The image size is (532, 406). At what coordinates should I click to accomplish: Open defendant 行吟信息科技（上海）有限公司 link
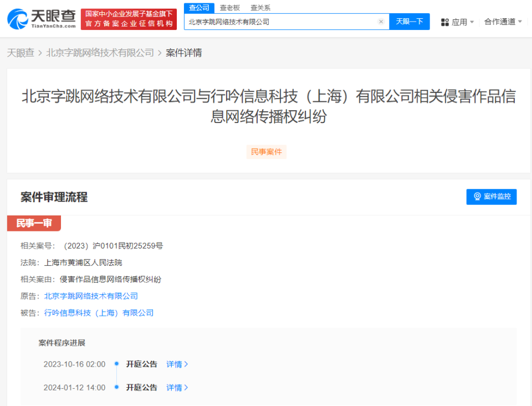99,313
